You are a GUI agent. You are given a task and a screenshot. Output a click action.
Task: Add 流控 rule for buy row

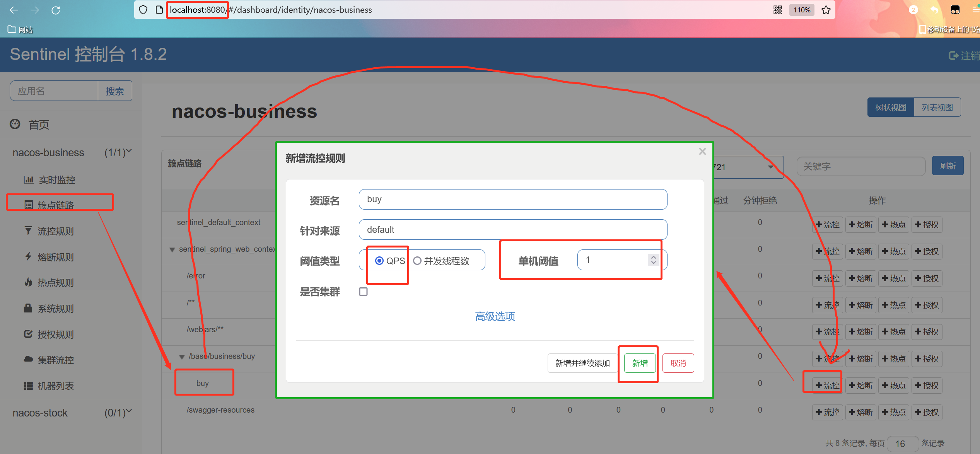827,385
